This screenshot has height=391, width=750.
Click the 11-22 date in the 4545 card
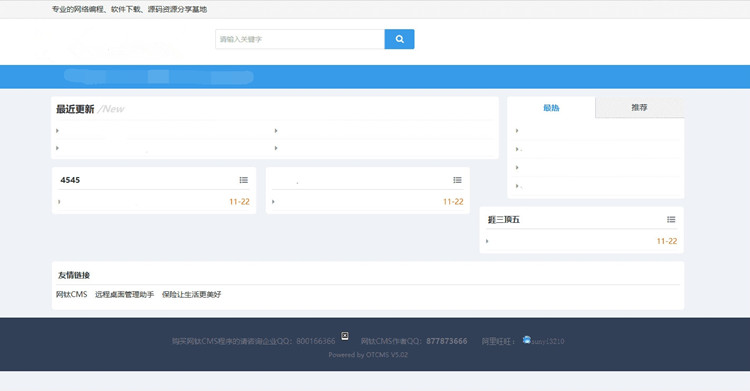[x=239, y=201]
